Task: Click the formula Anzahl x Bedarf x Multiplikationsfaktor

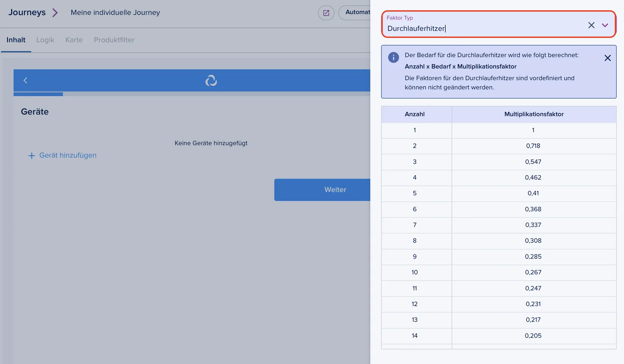Action: click(461, 67)
